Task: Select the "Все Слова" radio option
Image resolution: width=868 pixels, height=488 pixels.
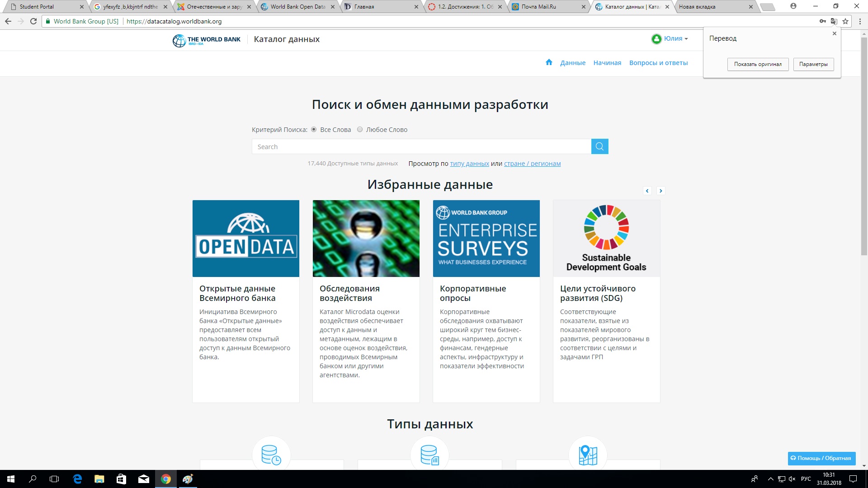Action: pos(314,130)
